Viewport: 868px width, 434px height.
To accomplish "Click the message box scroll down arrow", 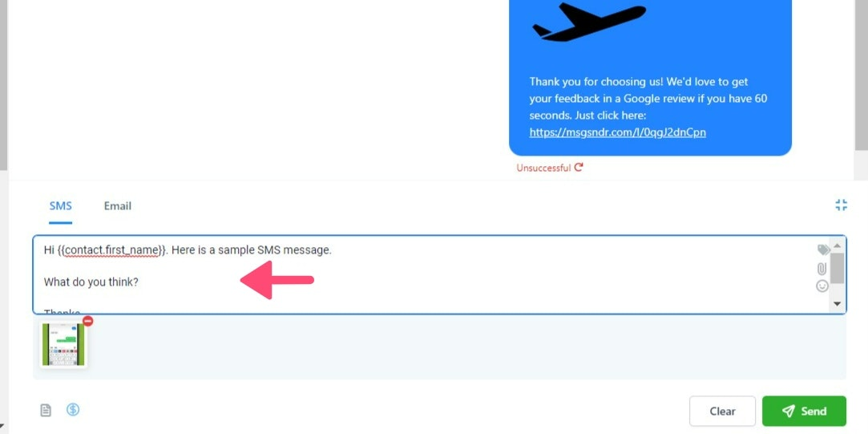I will pyautogui.click(x=837, y=304).
